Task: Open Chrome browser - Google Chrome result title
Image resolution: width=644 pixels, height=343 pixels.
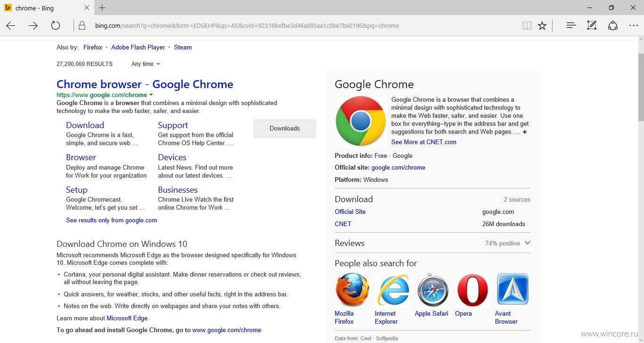Action: (145, 84)
